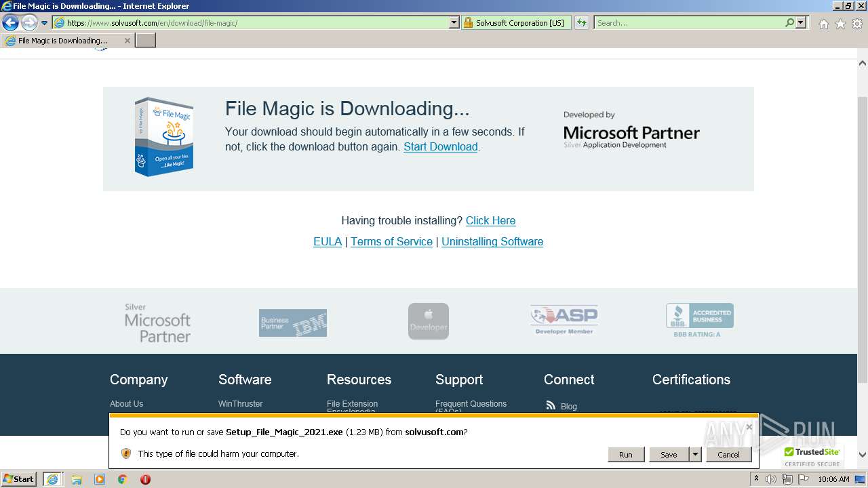This screenshot has height=488, width=868.
Task: Click the ASP Developer Member badge
Action: pos(564,320)
